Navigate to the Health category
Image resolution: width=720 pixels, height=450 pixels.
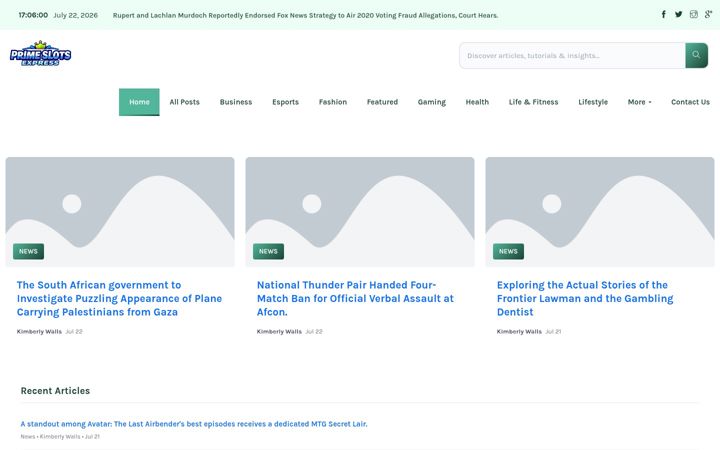477,102
